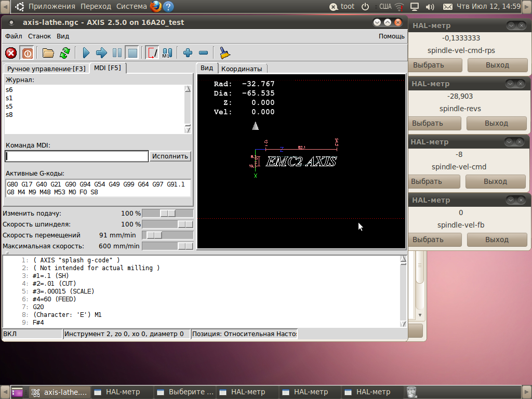Run the program with play icon
532x399 pixels.
click(86, 52)
